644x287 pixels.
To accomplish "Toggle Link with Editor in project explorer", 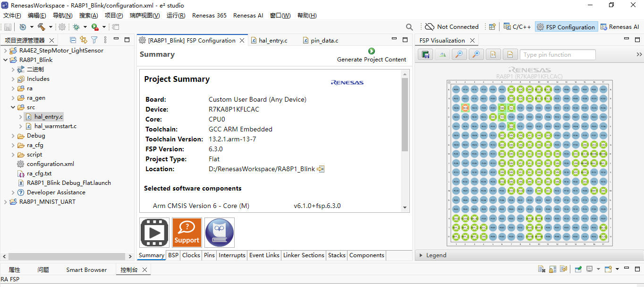I will [84, 40].
